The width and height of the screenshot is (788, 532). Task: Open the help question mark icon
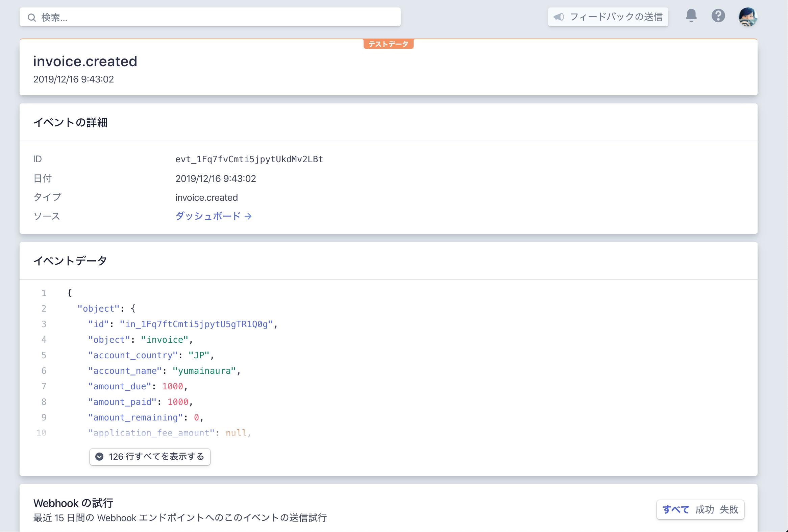click(x=718, y=16)
